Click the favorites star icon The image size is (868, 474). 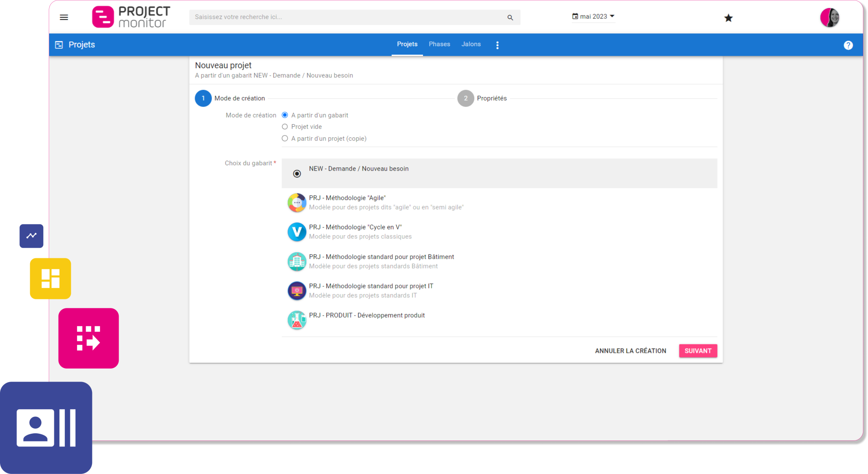click(729, 17)
